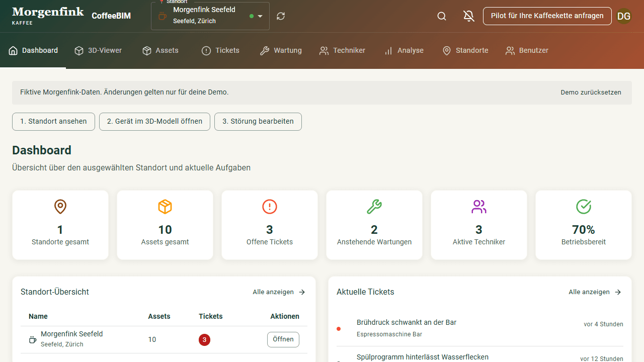Screen dimensions: 644x362
Task: Click Morgenfink Seefeld name in location table
Action: pos(72,334)
